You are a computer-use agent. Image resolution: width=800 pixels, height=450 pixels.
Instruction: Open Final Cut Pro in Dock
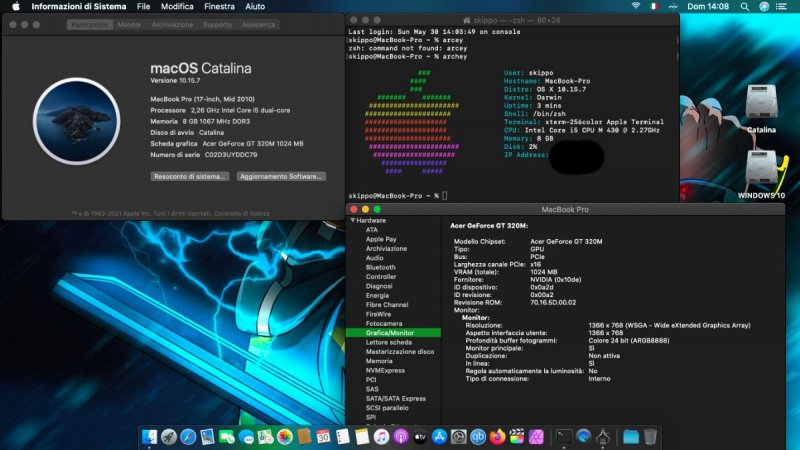517,437
